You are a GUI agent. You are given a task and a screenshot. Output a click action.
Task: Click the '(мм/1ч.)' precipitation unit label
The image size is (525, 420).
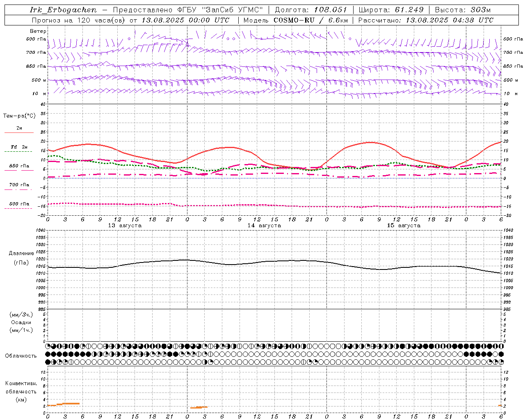click(x=21, y=330)
